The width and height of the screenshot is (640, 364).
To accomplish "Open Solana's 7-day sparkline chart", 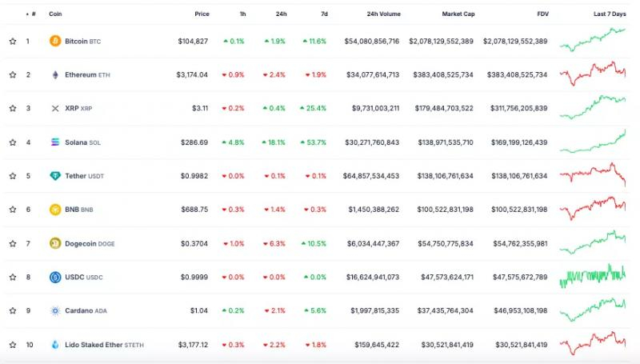I will 593,141.
